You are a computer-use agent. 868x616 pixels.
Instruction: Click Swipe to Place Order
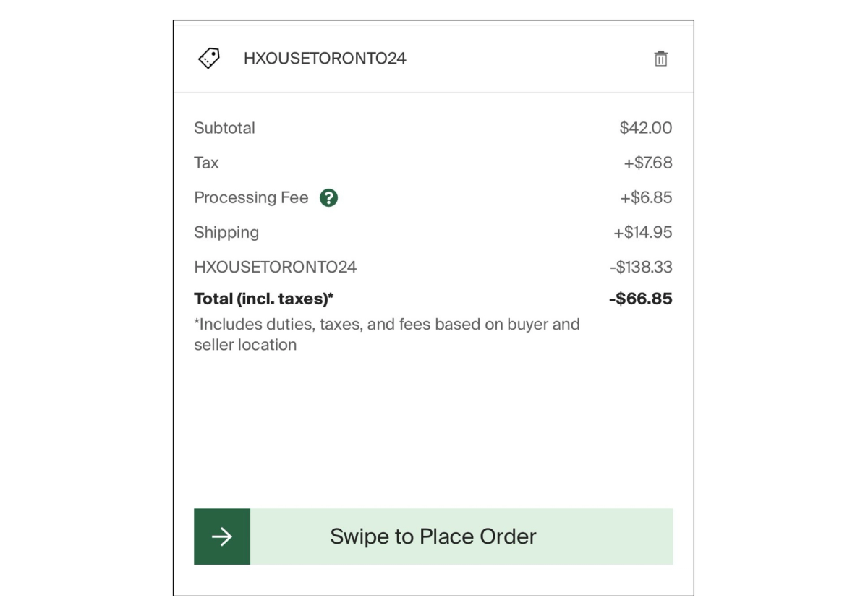[433, 536]
